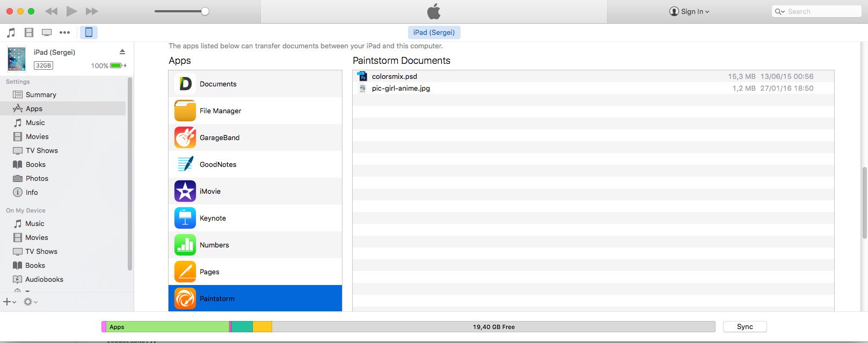The height and width of the screenshot is (343, 868).
Task: Open Photos settings
Action: [63, 178]
